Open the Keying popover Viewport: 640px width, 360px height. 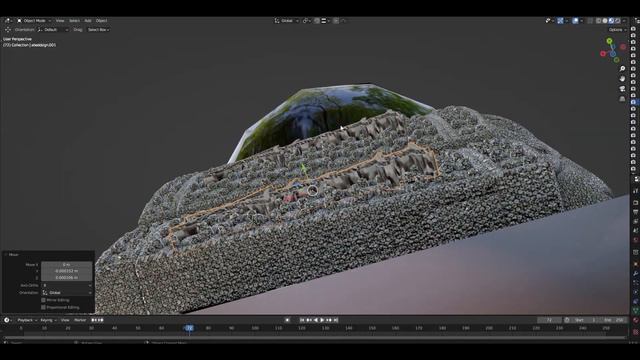(x=48, y=320)
